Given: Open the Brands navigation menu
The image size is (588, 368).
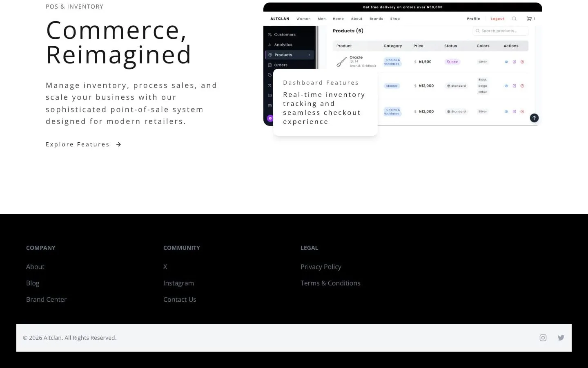Looking at the screenshot, I should point(376,19).
